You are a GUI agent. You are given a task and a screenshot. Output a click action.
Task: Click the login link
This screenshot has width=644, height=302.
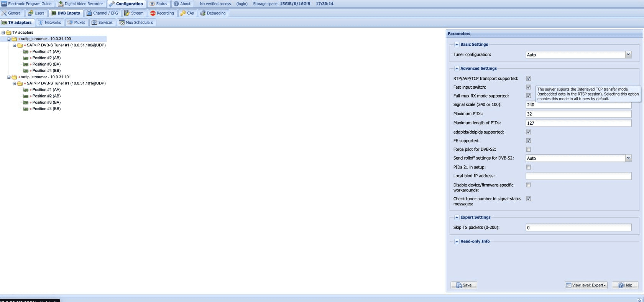[242, 4]
